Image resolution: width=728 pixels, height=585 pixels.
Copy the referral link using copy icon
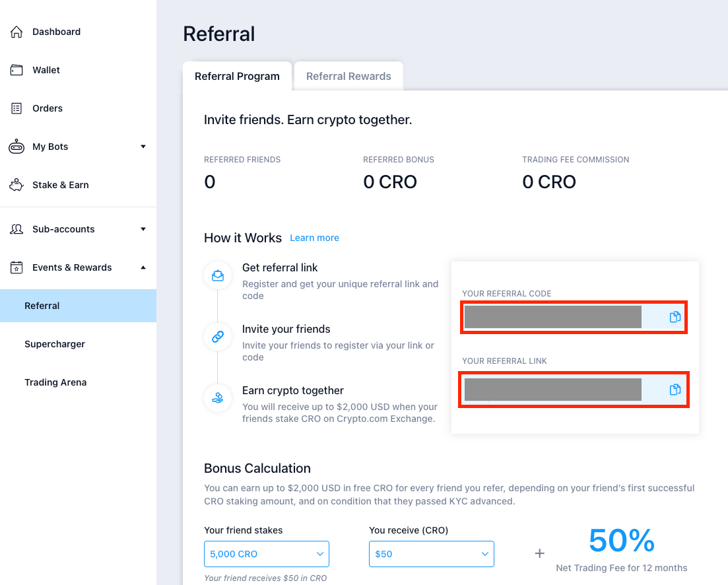coord(675,390)
